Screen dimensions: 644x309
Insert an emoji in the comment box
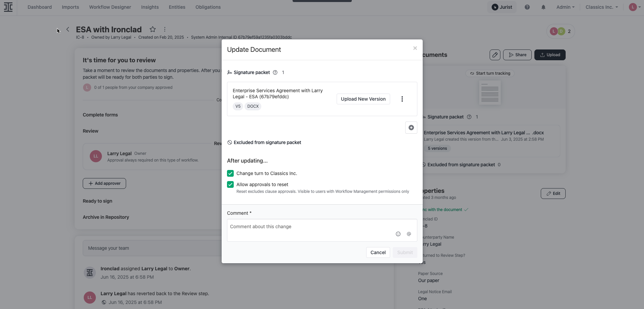coord(398,234)
